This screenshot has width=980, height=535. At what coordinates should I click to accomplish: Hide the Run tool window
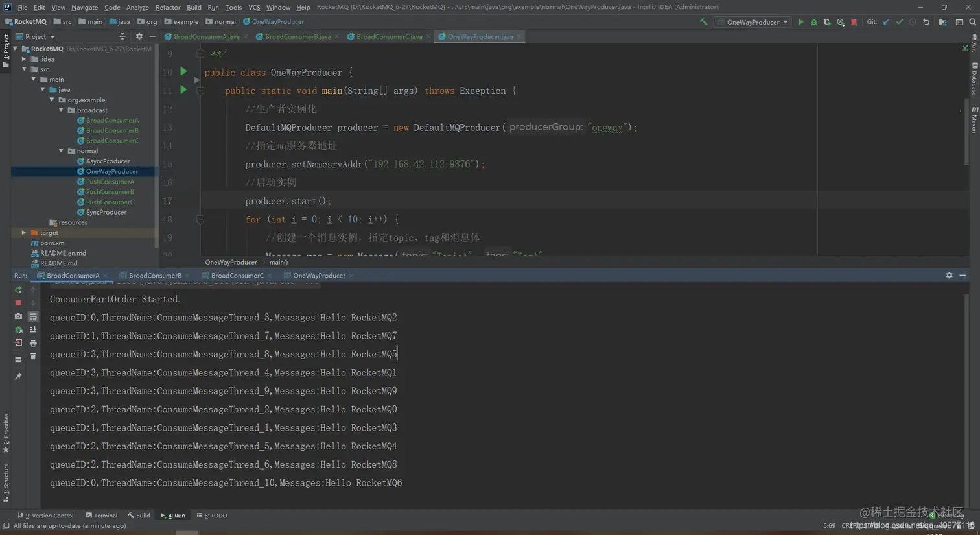pos(962,276)
